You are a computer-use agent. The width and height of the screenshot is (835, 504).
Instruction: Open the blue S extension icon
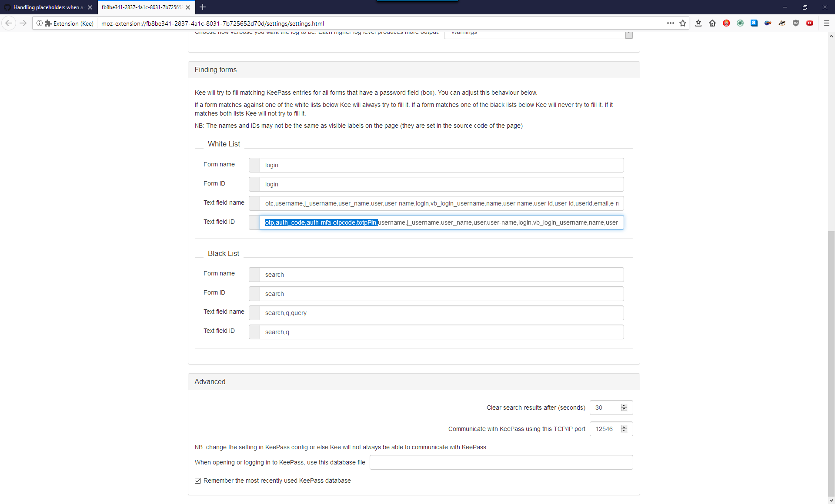coord(754,23)
